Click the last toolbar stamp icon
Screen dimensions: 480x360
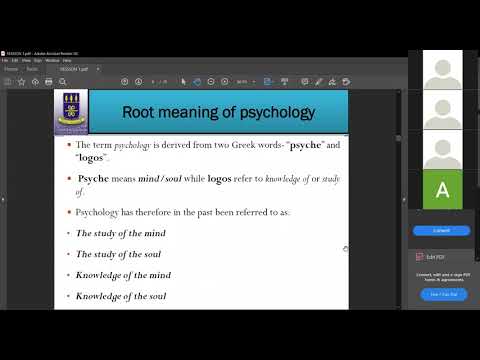(x=346, y=82)
